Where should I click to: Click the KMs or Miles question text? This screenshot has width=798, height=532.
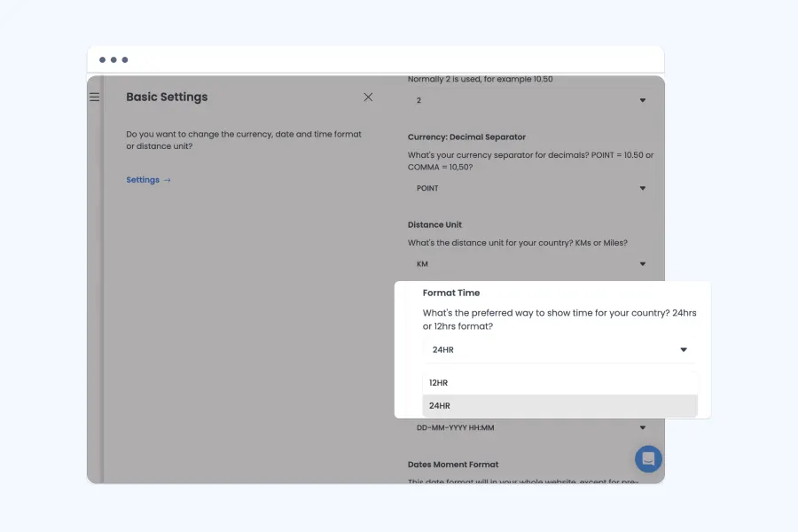(x=518, y=243)
